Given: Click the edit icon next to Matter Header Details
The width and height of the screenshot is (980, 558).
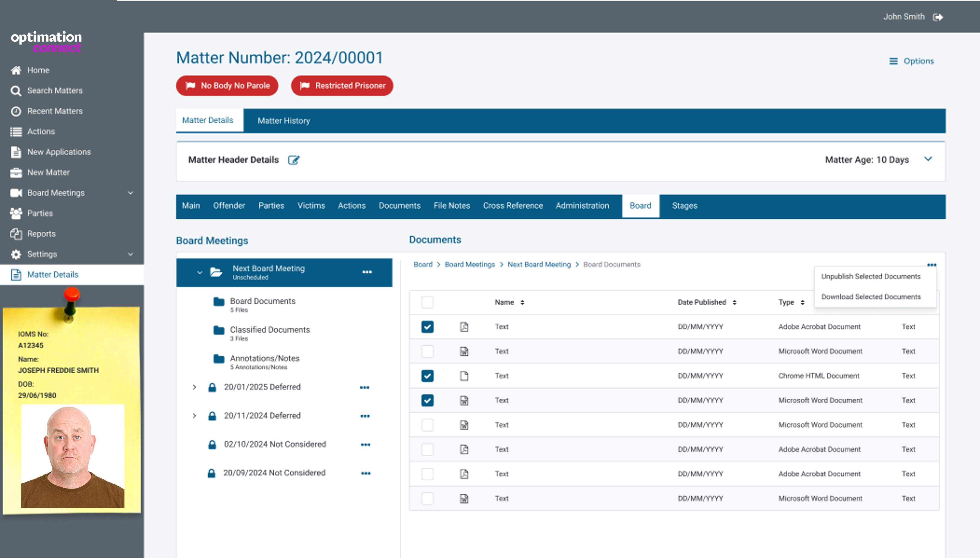Looking at the screenshot, I should [294, 160].
